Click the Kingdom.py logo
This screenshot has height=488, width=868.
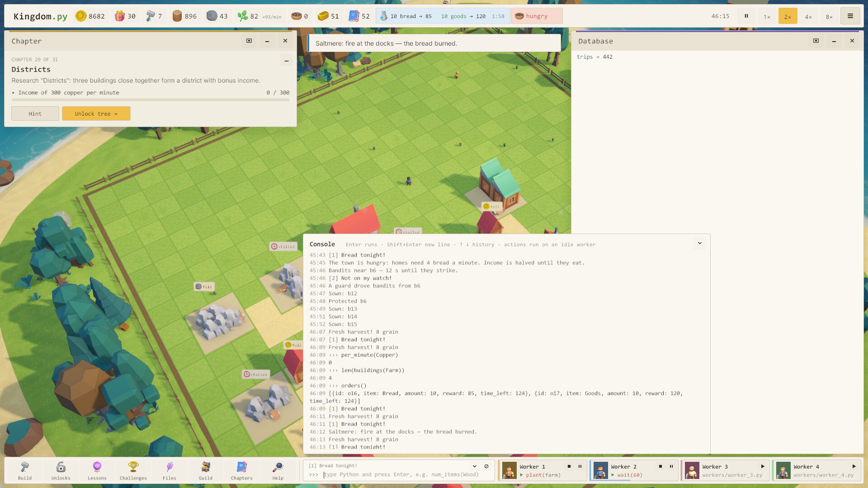[x=40, y=16]
